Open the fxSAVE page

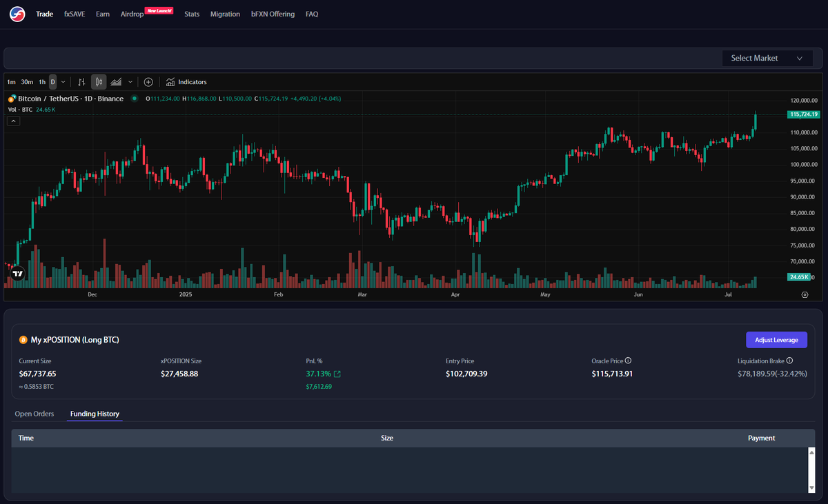tap(75, 14)
